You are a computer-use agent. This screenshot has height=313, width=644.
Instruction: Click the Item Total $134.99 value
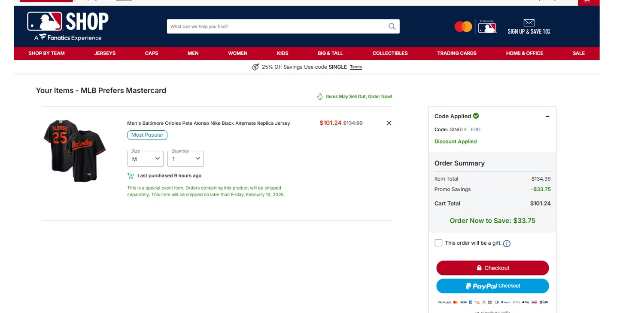pos(541,179)
